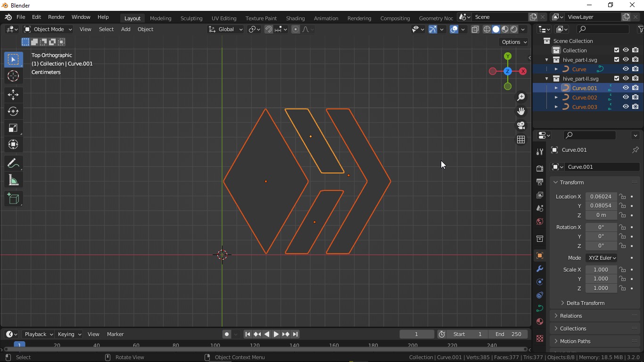Open the Add menu in viewport header

click(125, 29)
